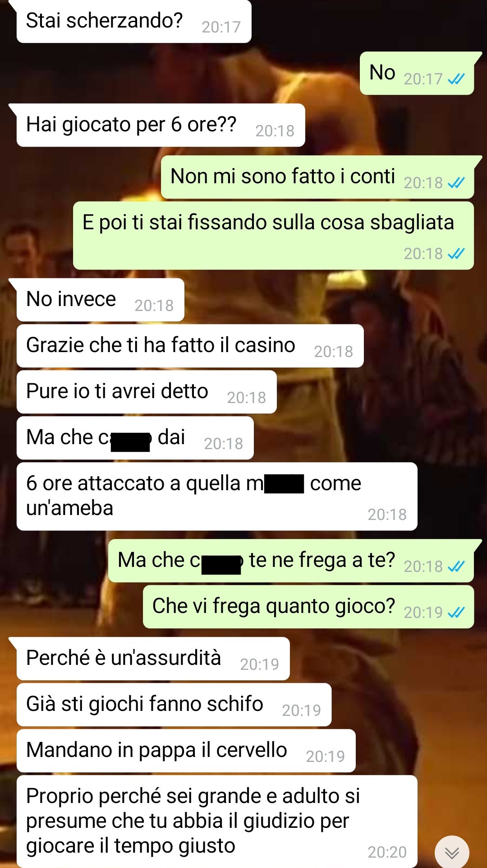
Task: Tap the 'Grazie che ti ha fatto il casino' message
Action: pyautogui.click(x=190, y=346)
